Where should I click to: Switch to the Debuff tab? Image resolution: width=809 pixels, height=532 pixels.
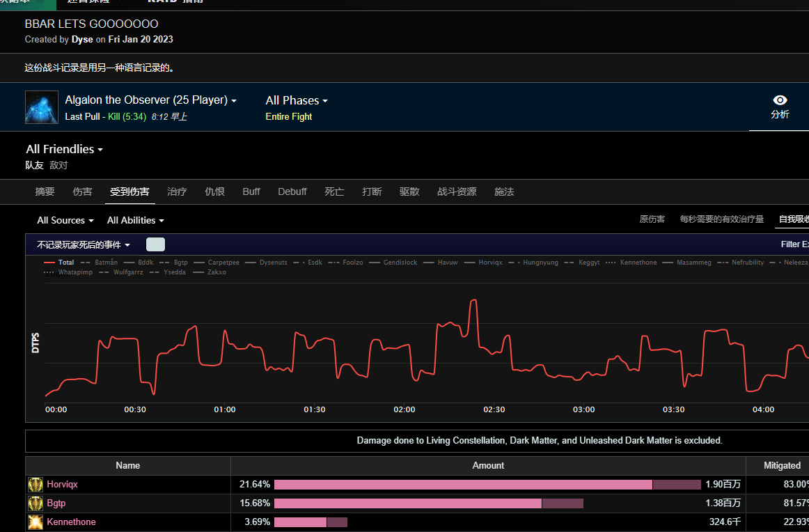point(292,191)
